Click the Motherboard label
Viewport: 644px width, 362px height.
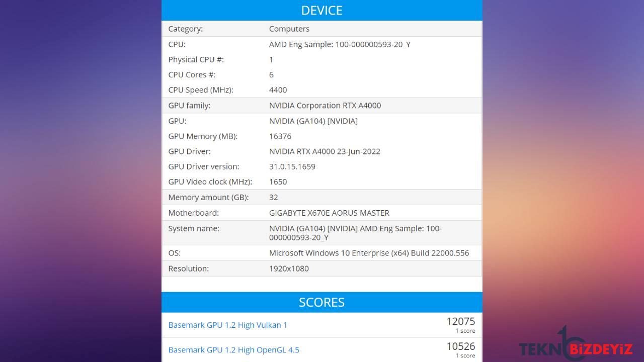[x=194, y=213]
